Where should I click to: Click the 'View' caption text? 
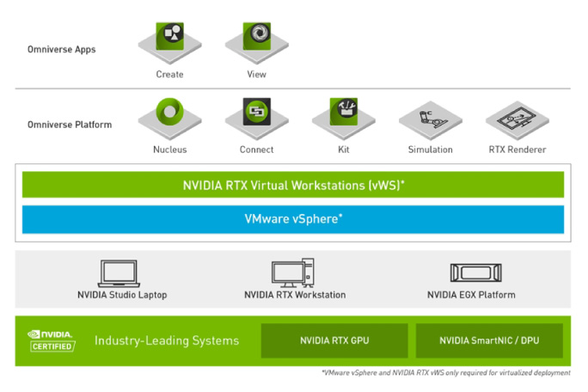(x=257, y=74)
